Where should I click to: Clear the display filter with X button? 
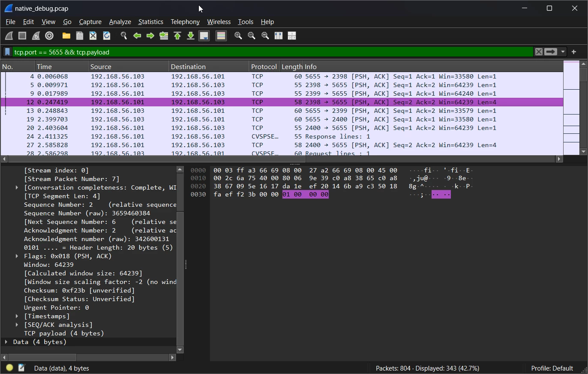538,52
